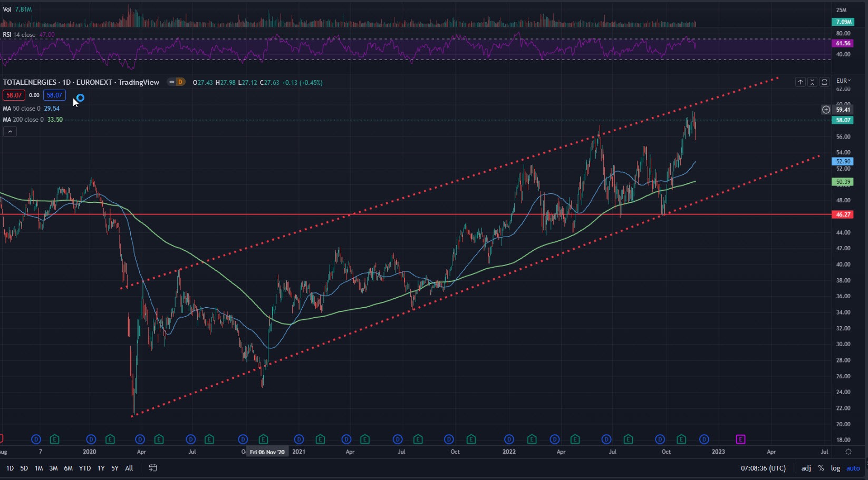Select the YTD time range
This screenshot has height=480, width=868.
(84, 468)
